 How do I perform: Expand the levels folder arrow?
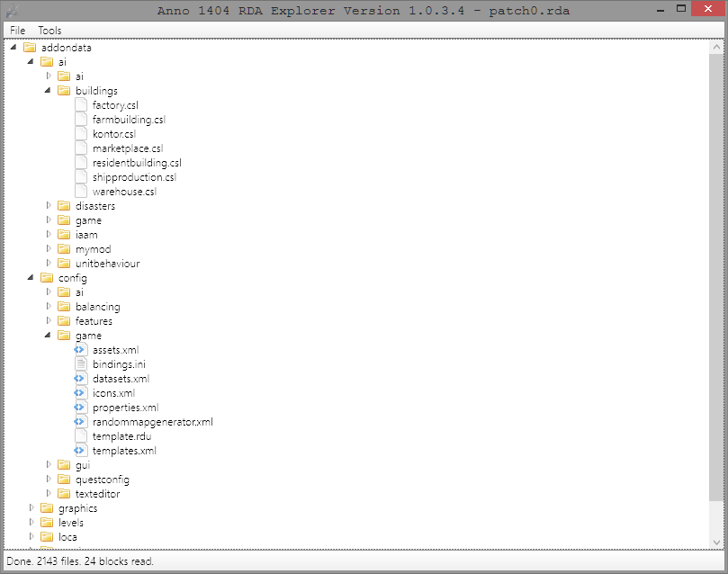coord(31,522)
